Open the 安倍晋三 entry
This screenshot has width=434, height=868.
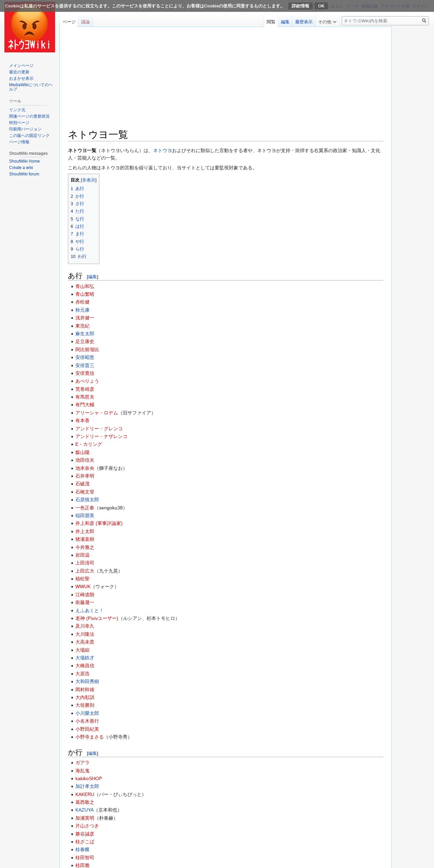[85, 365]
